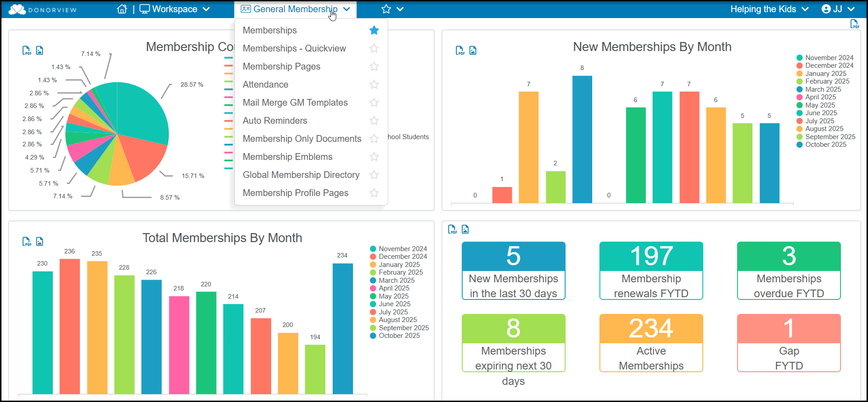The height and width of the screenshot is (402, 868).
Task: Export New Memberships By Month as image
Action: coord(473,51)
